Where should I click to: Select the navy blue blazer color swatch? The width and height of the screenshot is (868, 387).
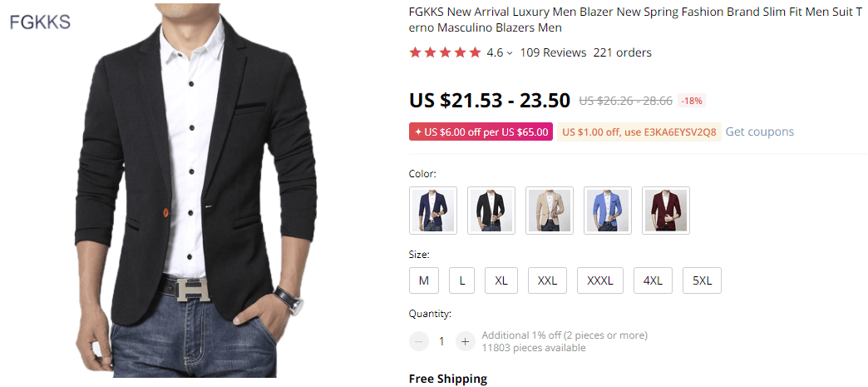click(433, 211)
